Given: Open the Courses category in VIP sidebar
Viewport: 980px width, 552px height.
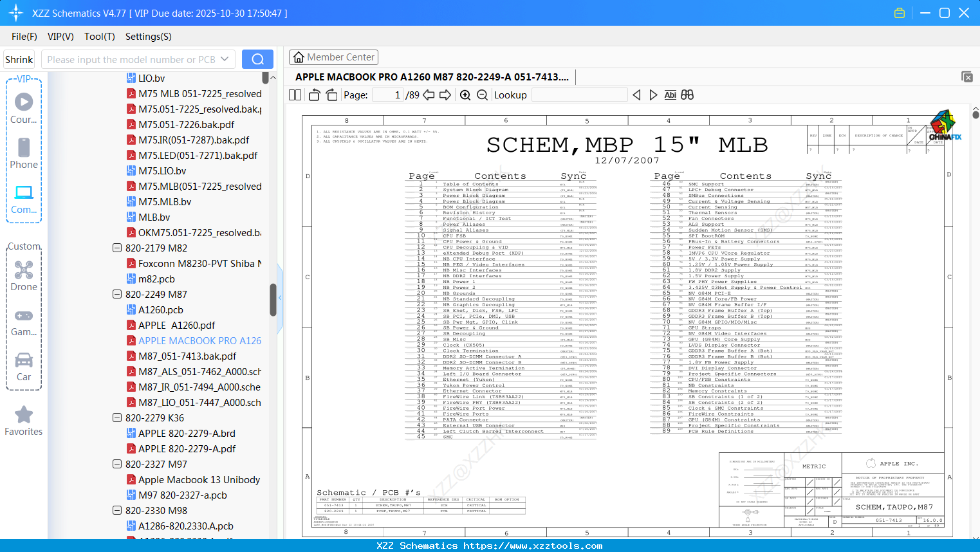Looking at the screenshot, I should point(24,109).
